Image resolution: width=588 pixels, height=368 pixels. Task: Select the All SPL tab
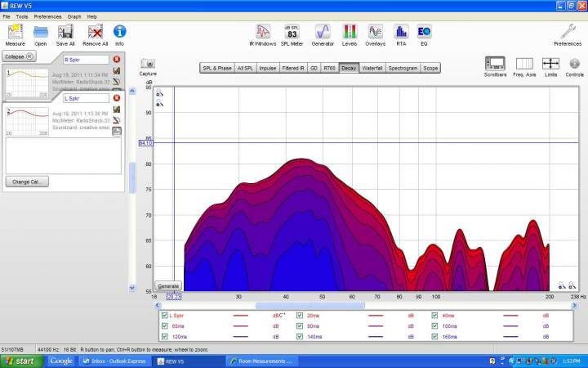(x=245, y=68)
